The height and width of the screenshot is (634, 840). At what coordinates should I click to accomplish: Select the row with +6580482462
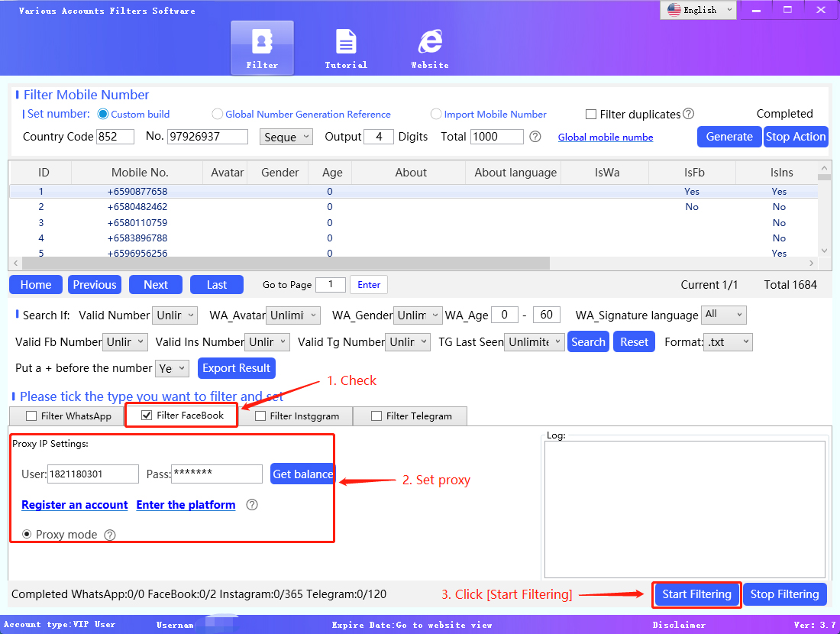pyautogui.click(x=414, y=207)
